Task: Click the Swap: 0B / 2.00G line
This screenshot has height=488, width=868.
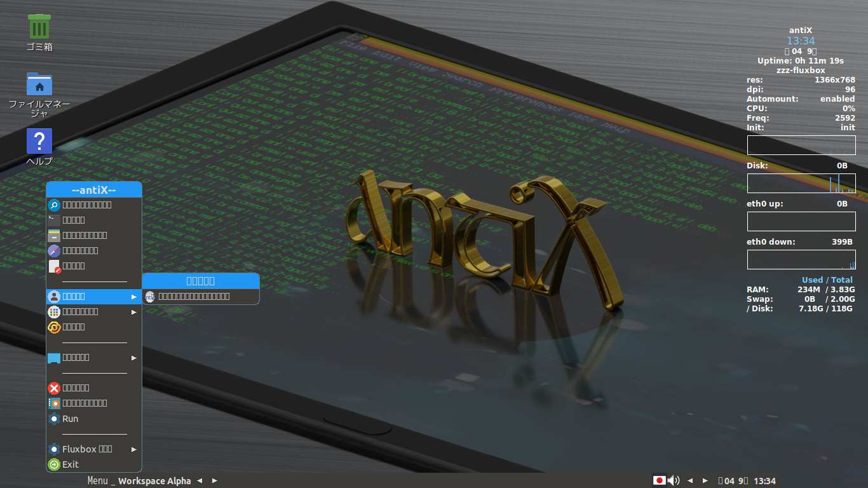Action: tap(800, 299)
